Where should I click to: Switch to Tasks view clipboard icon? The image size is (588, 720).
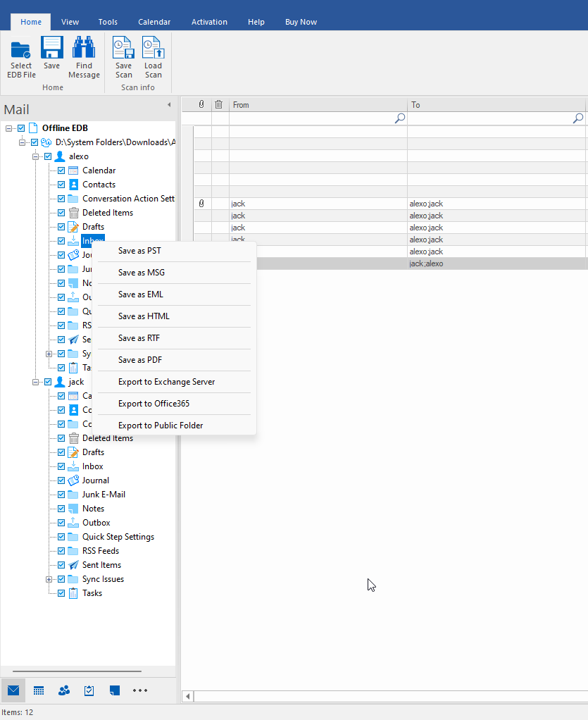pos(89,690)
